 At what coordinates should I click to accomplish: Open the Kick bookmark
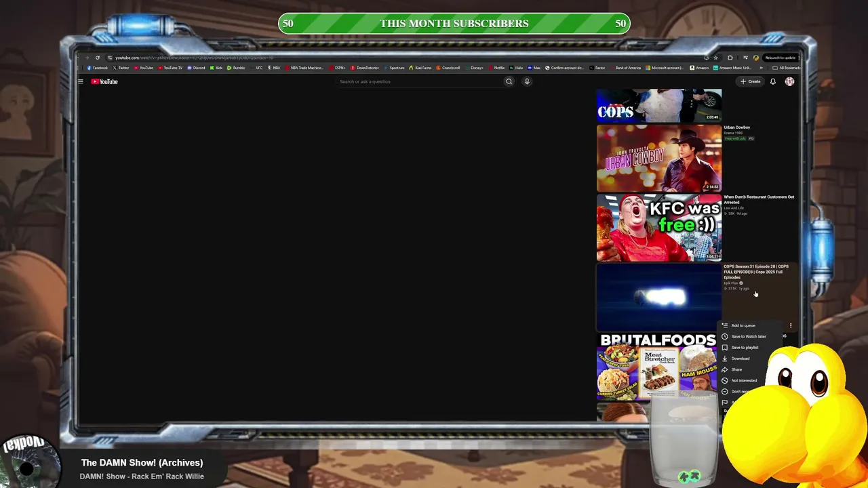coord(217,68)
